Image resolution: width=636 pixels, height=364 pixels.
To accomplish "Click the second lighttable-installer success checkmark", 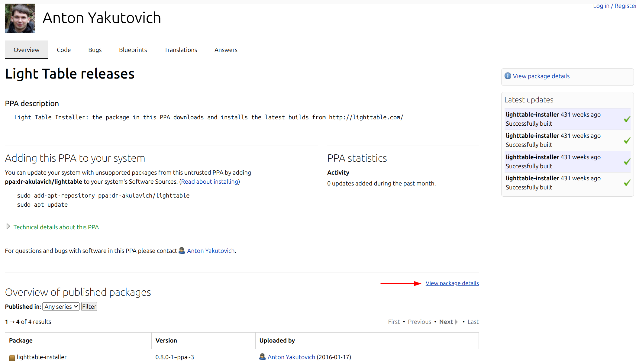I will coord(627,140).
